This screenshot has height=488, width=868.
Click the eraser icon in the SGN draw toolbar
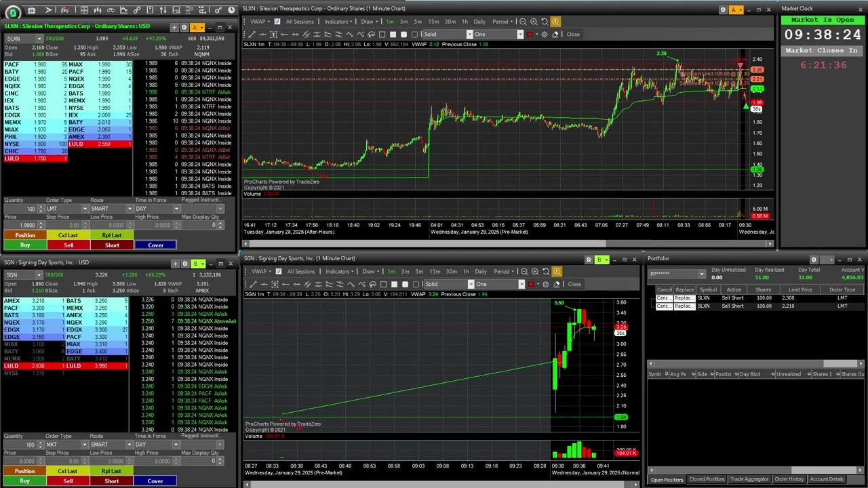pos(557,284)
